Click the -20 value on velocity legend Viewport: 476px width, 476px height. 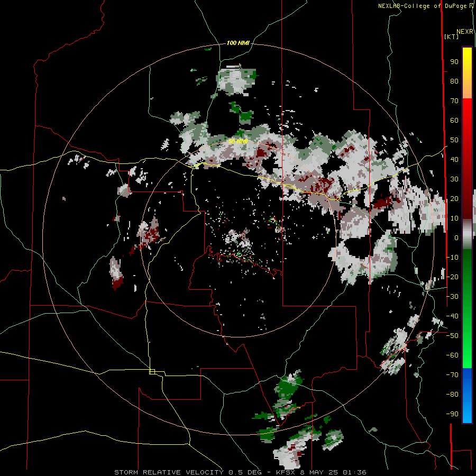(x=452, y=277)
